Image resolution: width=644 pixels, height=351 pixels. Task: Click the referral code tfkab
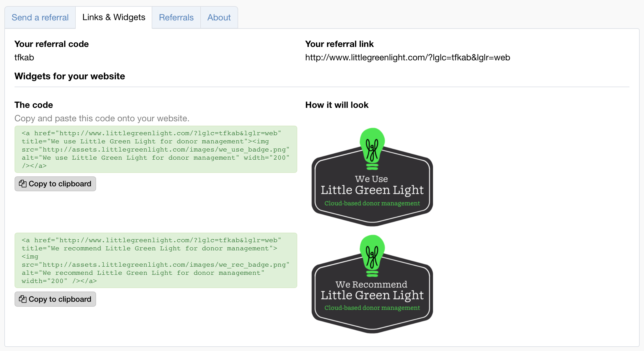[24, 57]
